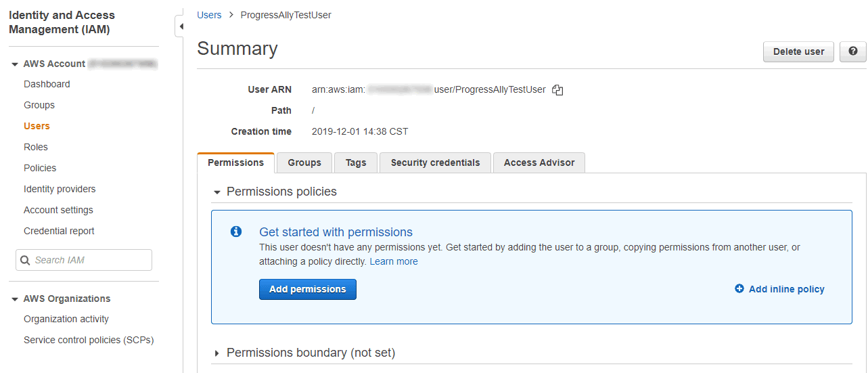Open Organization activity in the sidebar
Screen dimensions: 868x373
tap(66, 319)
